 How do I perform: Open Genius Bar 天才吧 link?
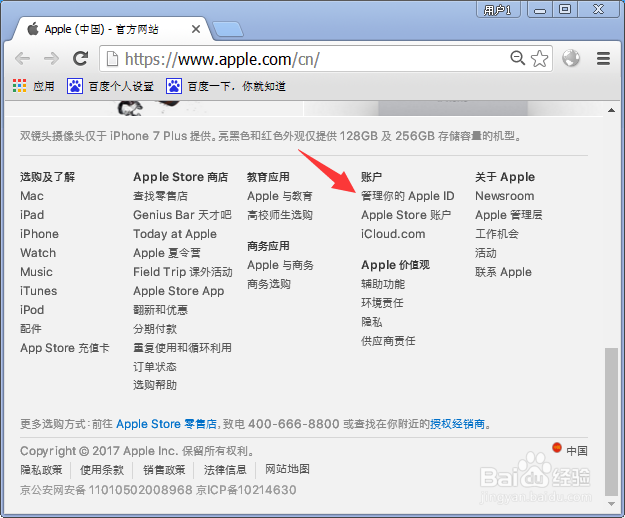click(x=182, y=215)
